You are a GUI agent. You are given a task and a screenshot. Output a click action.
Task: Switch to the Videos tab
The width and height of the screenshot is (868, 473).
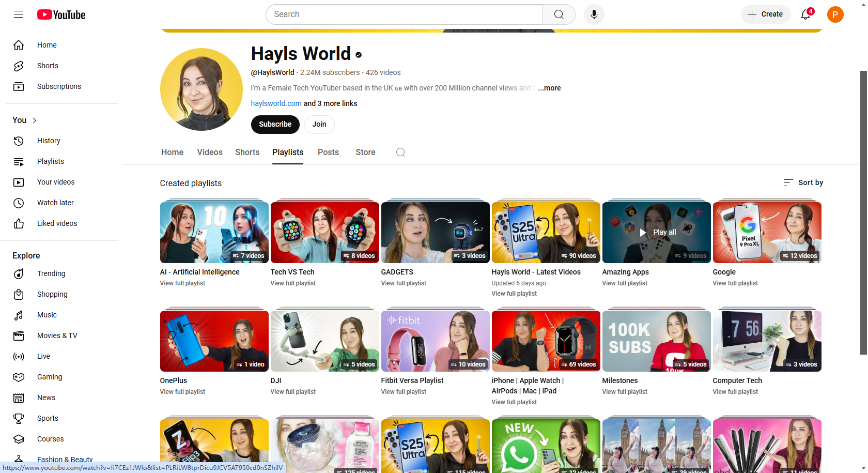pyautogui.click(x=210, y=152)
